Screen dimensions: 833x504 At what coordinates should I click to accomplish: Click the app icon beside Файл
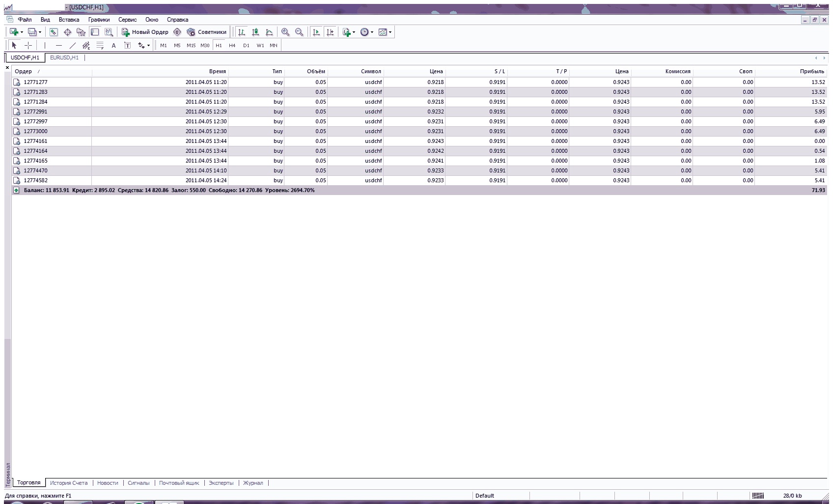(x=9, y=19)
